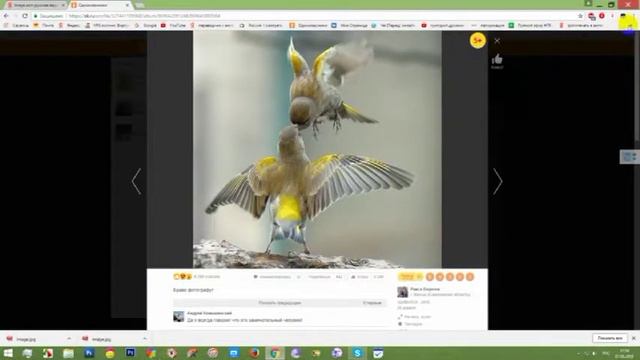640x360 pixels.
Task: Close the downloads bar
Action: click(633, 338)
